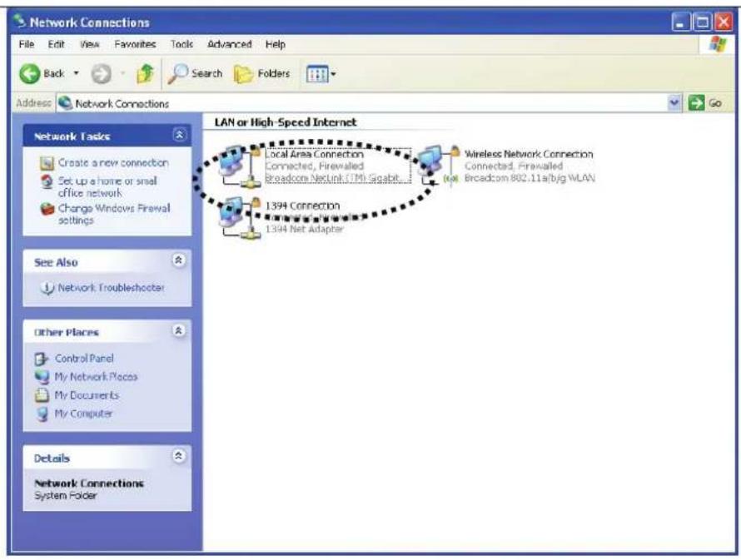Click the Address bar Network Connections icon
Image resolution: width=741 pixels, height=560 pixels.
point(65,103)
